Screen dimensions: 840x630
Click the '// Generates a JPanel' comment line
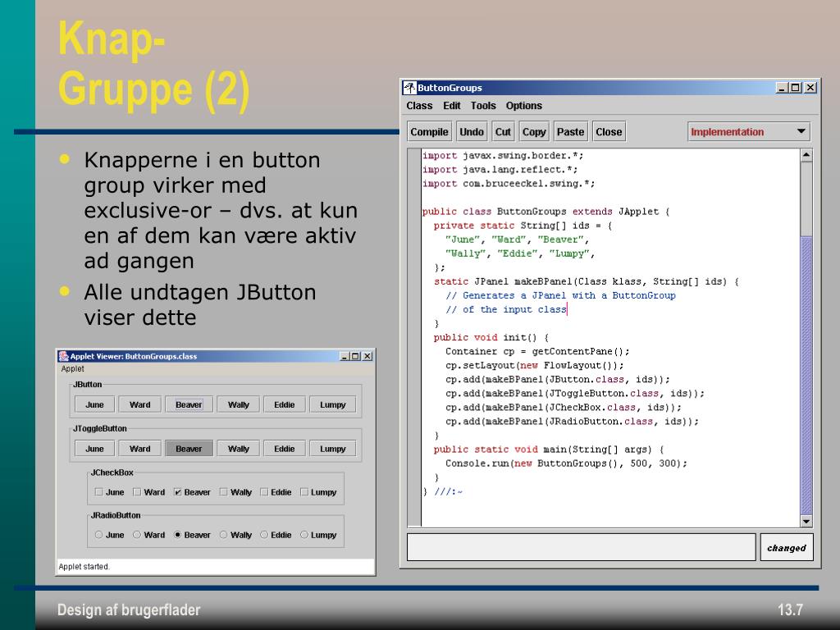pos(560,295)
